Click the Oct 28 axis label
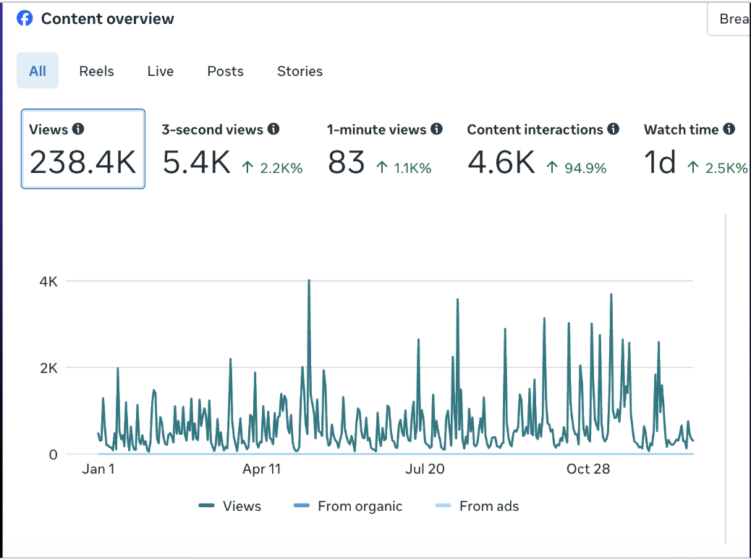 (588, 469)
